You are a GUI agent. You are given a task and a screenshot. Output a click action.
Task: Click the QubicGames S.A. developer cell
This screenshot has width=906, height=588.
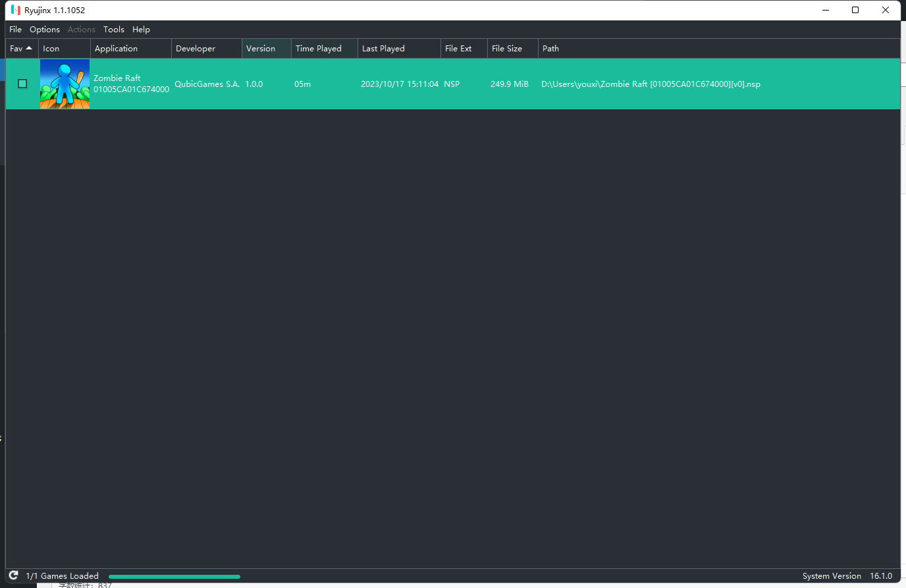(207, 84)
